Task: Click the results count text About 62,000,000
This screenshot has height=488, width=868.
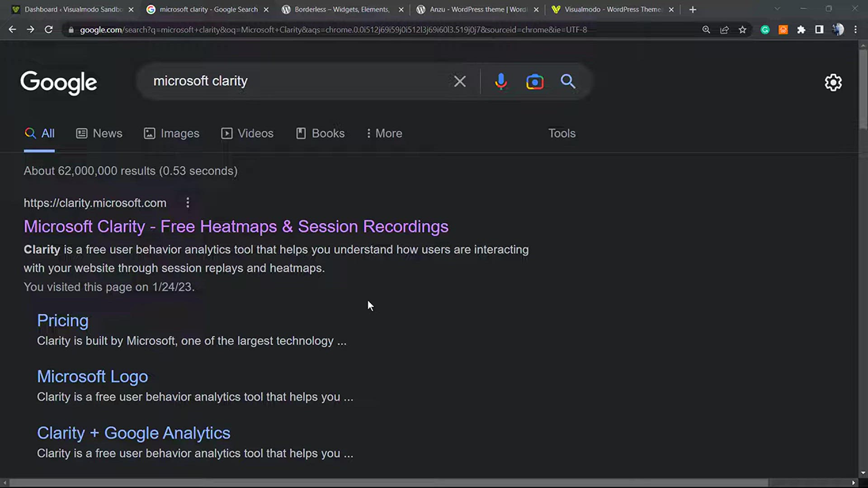Action: (131, 171)
